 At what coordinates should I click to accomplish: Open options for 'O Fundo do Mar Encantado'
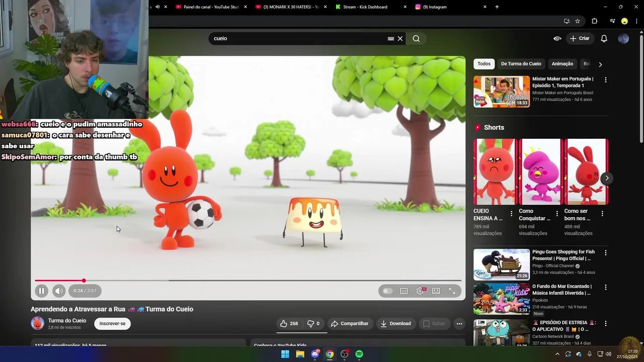click(x=606, y=288)
